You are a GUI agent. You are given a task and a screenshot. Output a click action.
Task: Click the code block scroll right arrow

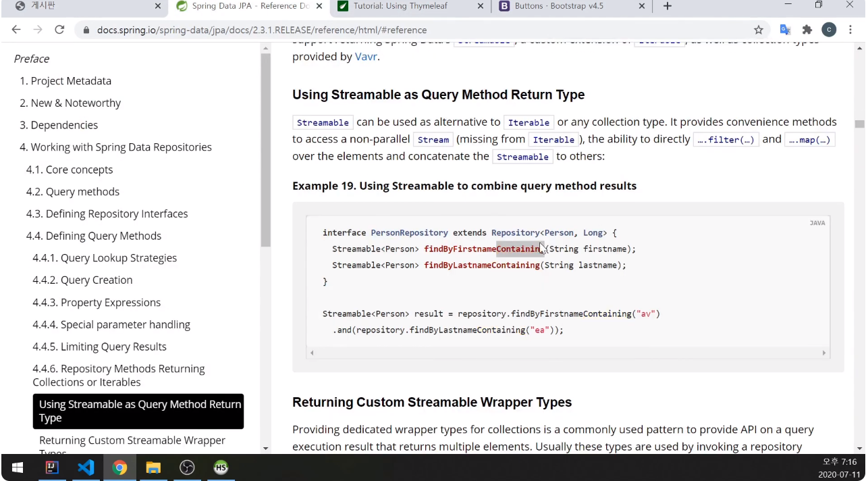click(824, 353)
